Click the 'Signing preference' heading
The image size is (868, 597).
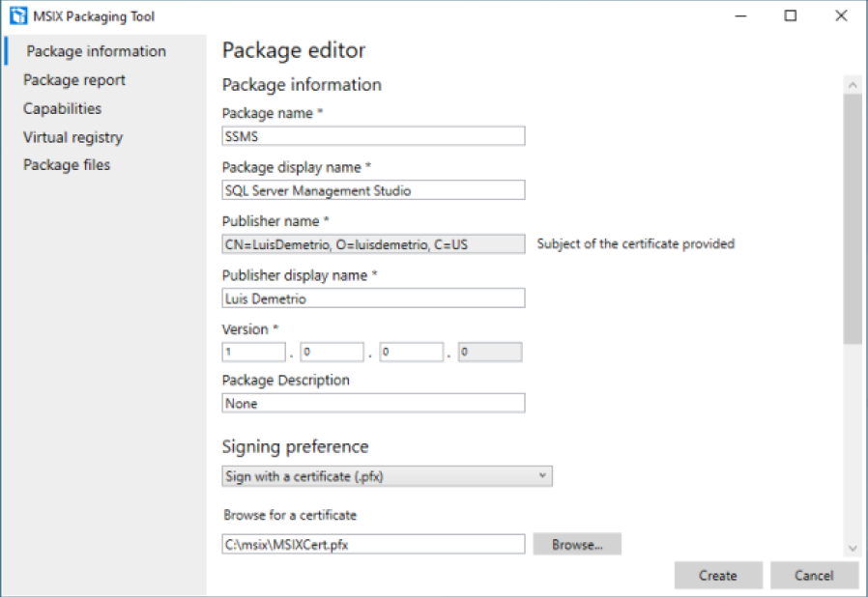(295, 446)
